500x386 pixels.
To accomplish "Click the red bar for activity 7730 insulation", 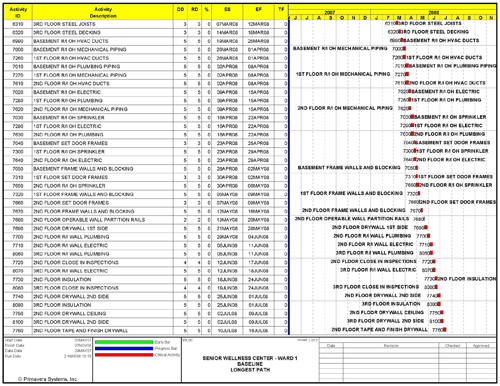I will point(436,278).
